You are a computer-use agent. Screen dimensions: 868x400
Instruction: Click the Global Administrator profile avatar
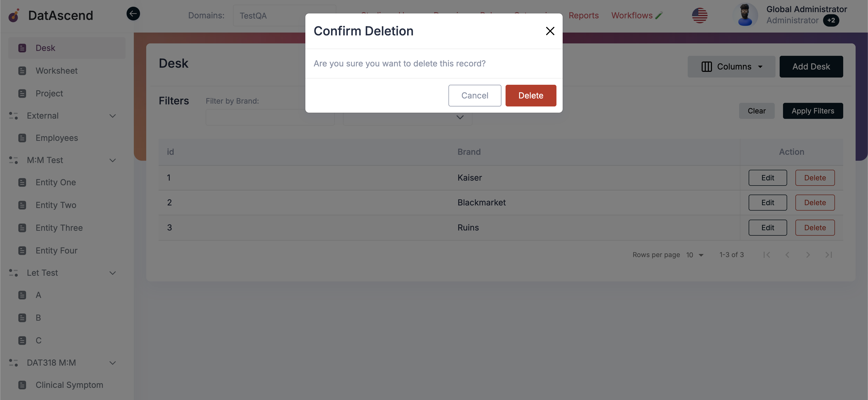coord(746,15)
